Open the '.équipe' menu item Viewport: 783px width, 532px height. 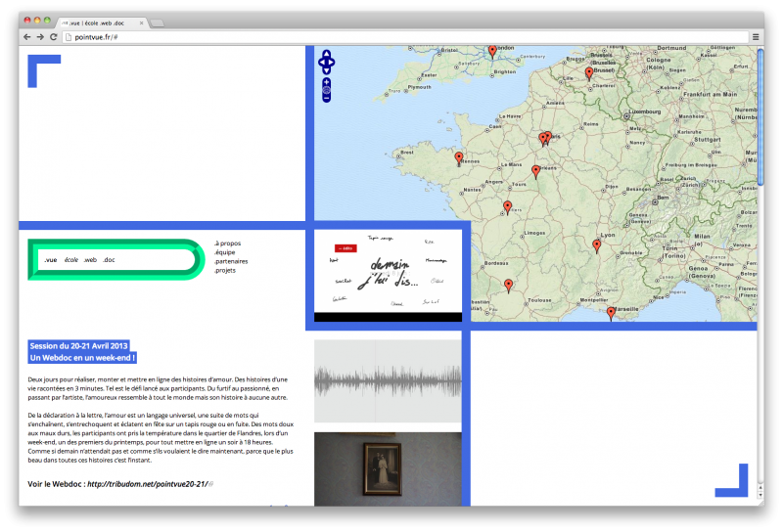tap(225, 252)
